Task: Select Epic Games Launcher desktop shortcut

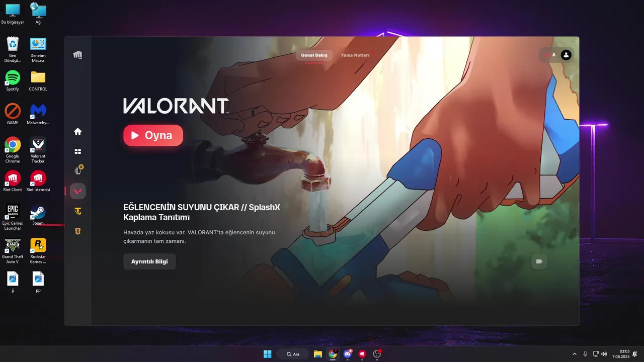Action: (x=13, y=217)
